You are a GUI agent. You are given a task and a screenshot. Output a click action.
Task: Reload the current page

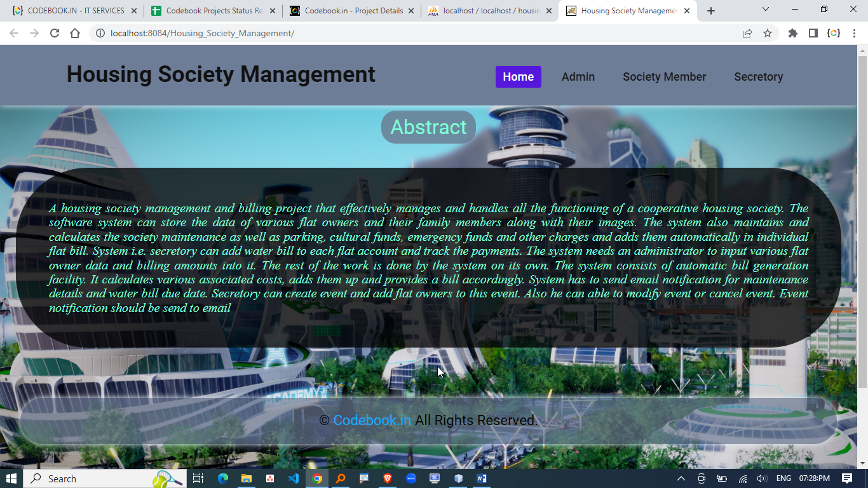pyautogui.click(x=55, y=34)
